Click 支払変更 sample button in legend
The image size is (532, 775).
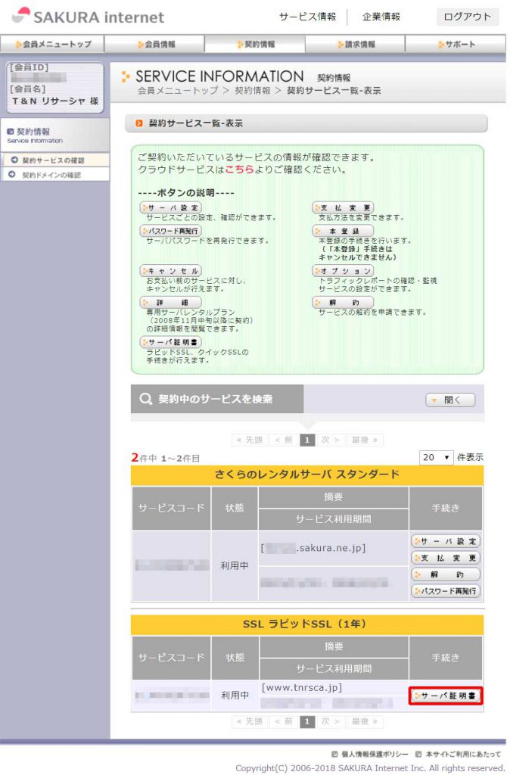pyautogui.click(x=343, y=207)
